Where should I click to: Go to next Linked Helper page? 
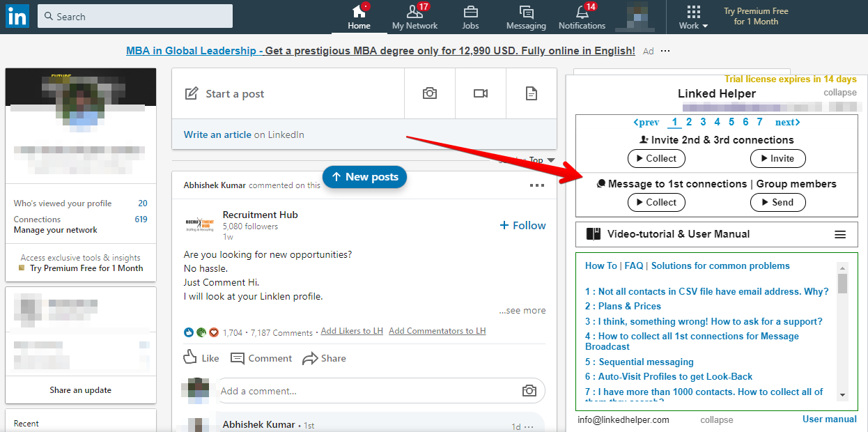[788, 123]
